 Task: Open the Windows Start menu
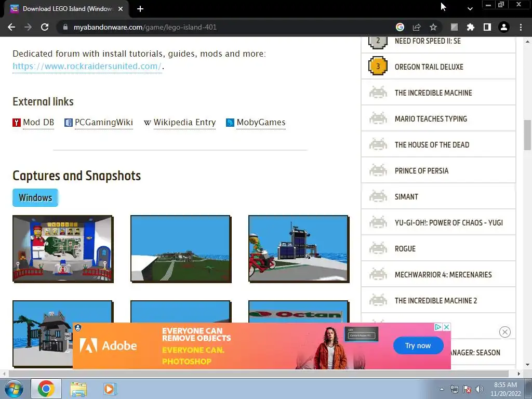pos(14,389)
